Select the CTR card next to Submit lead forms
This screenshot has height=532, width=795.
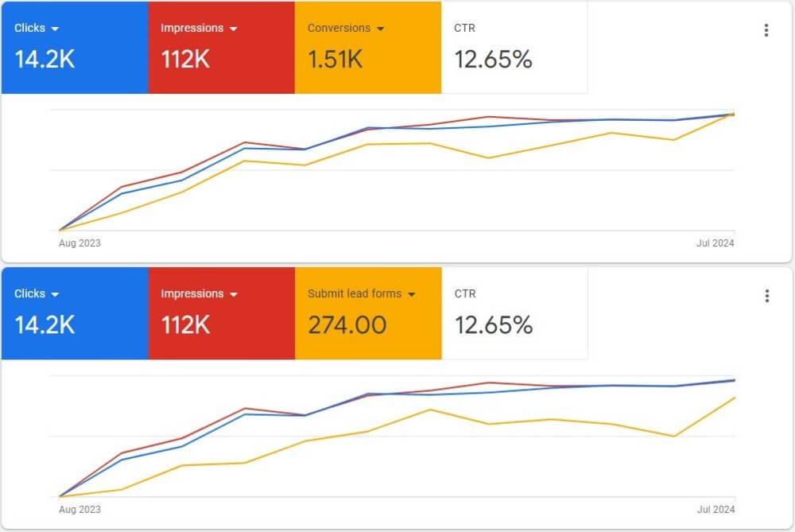[514, 313]
